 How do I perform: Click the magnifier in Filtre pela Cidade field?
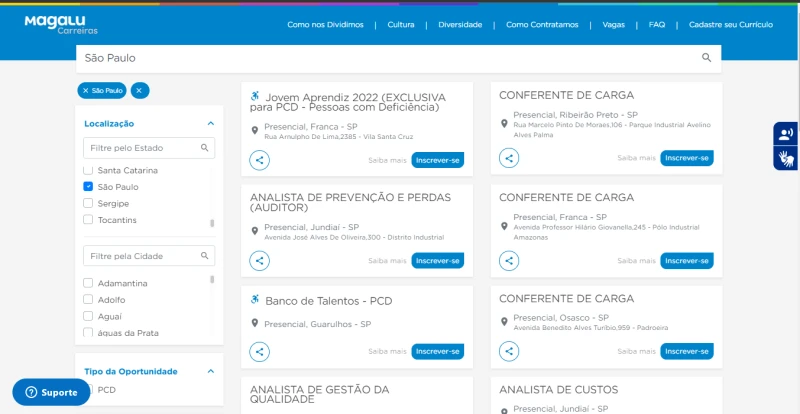205,256
